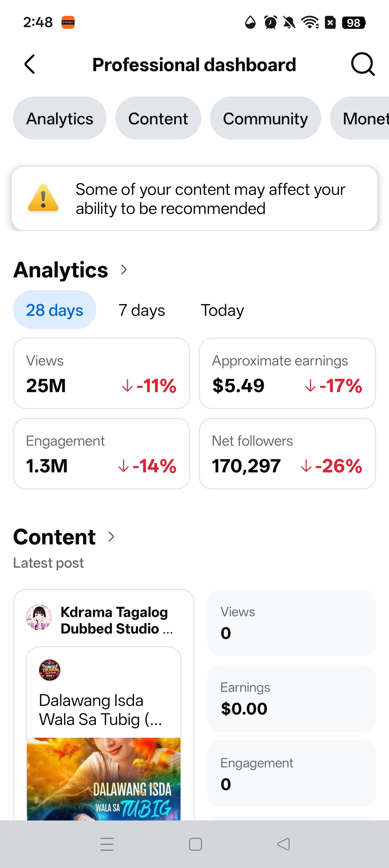
Task: Expand Analytics section via chevron
Action: click(124, 270)
